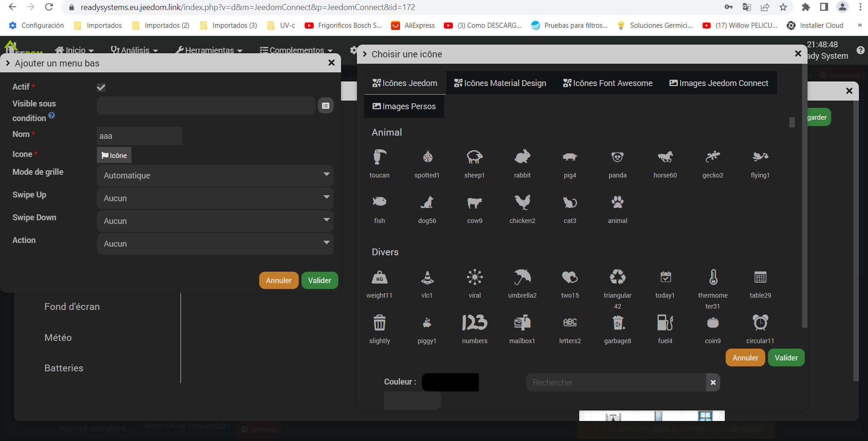Open the Complementos menu

(x=296, y=50)
